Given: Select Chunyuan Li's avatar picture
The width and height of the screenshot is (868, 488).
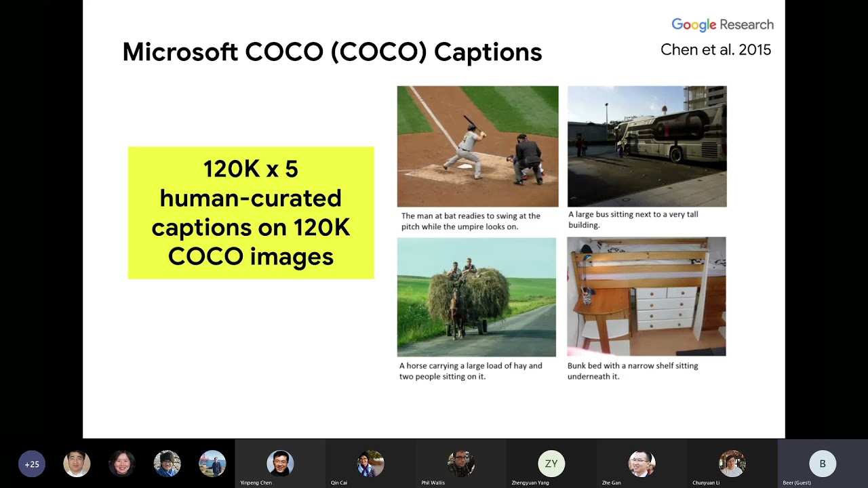Looking at the screenshot, I should pyautogui.click(x=732, y=464).
